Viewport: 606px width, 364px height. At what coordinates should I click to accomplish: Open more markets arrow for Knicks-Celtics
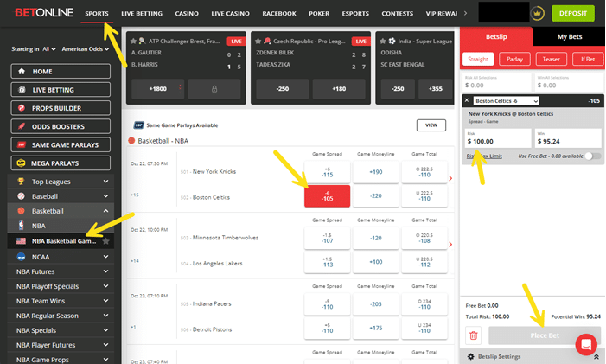pyautogui.click(x=450, y=178)
